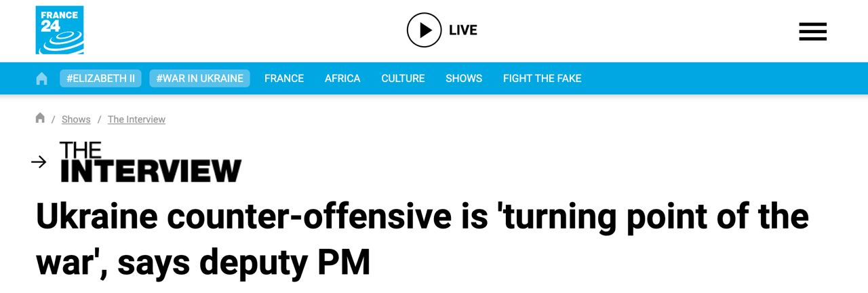Click the LIVE text label
The width and height of the screenshot is (868, 293).
pos(463,31)
